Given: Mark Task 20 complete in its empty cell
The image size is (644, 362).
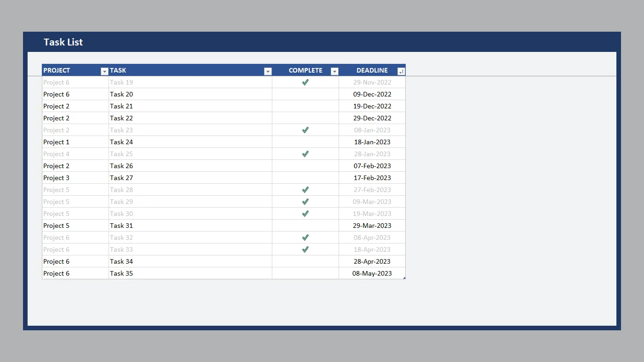Looking at the screenshot, I should 305,94.
